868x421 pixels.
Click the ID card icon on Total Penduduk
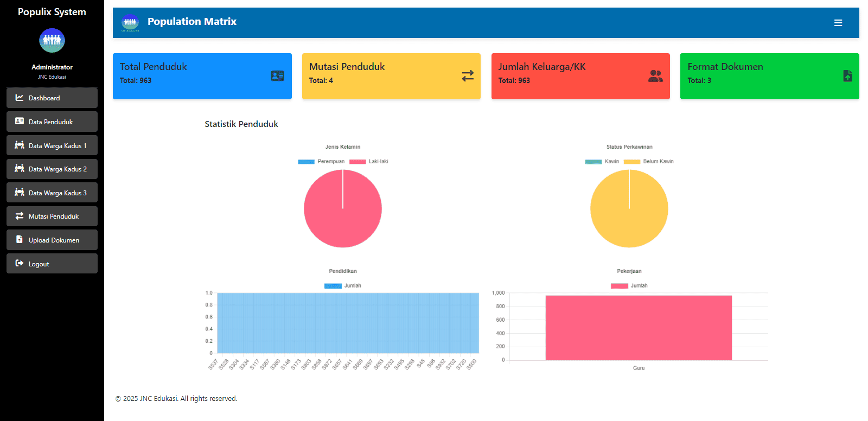click(x=277, y=76)
